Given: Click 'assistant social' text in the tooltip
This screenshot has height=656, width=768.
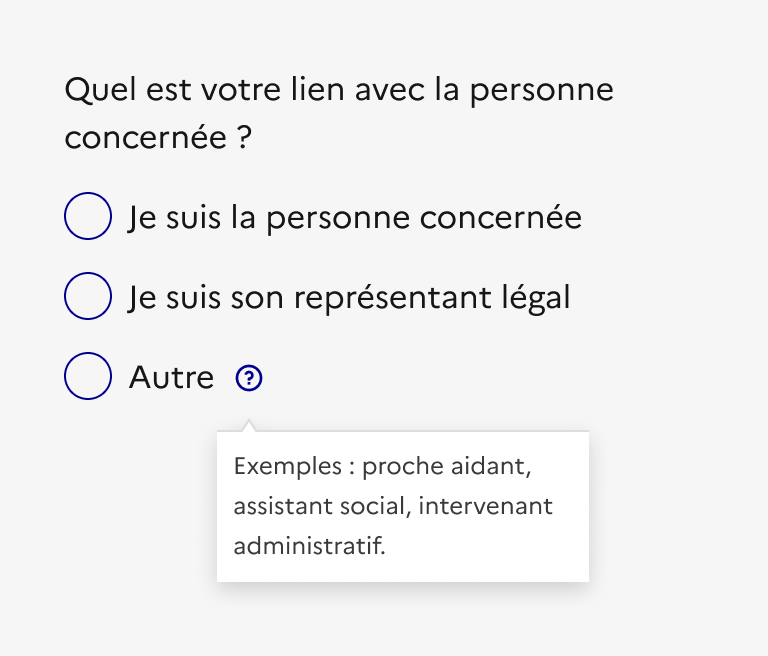Looking at the screenshot, I should pyautogui.click(x=319, y=506).
